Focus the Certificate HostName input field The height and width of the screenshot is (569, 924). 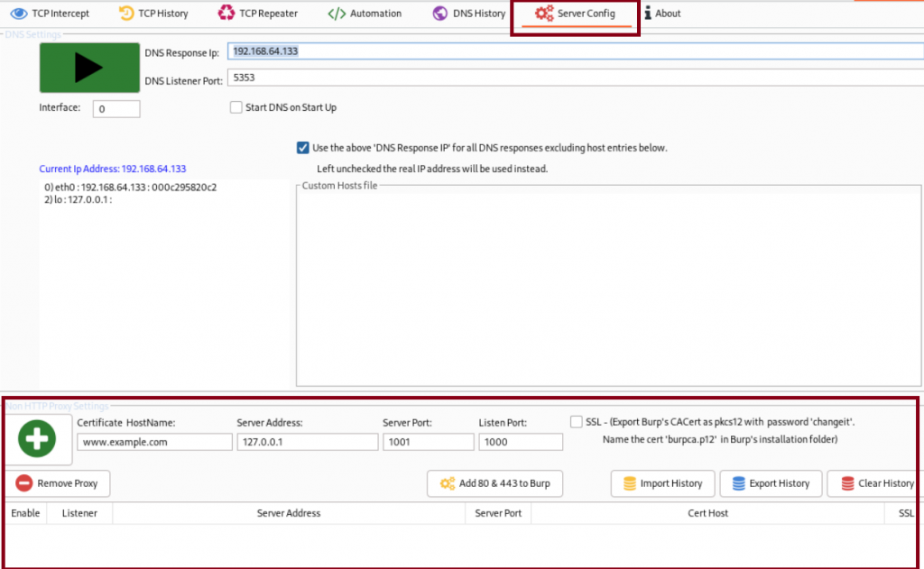click(154, 442)
